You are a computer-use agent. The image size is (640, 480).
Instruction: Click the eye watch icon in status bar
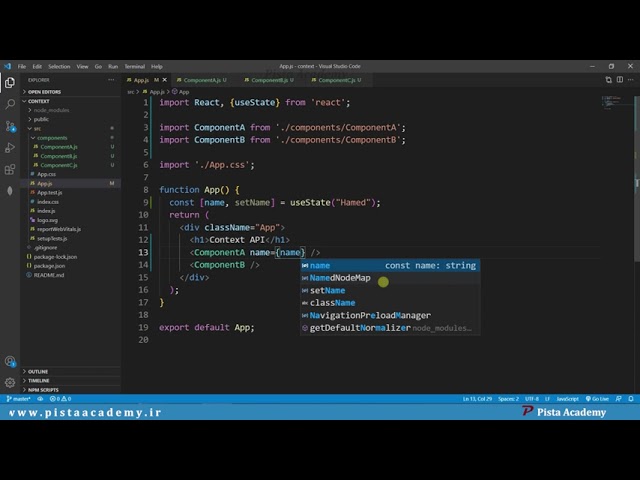tap(40, 399)
